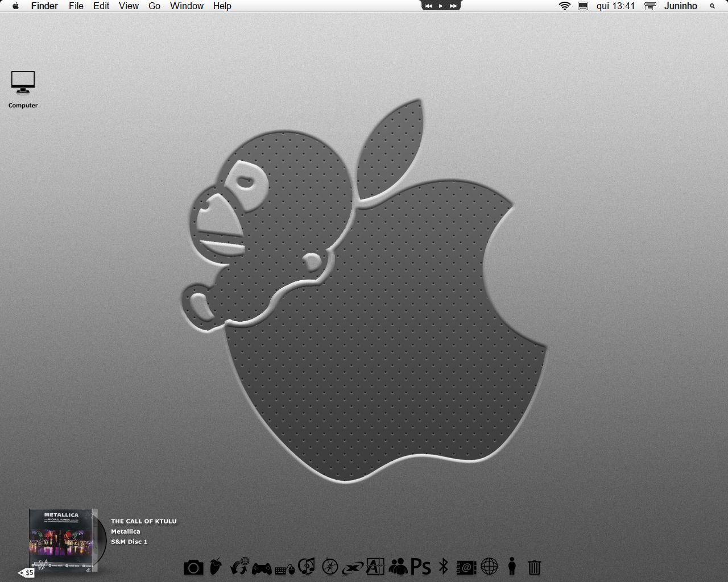Click the clock showing qui 13:41

click(615, 6)
